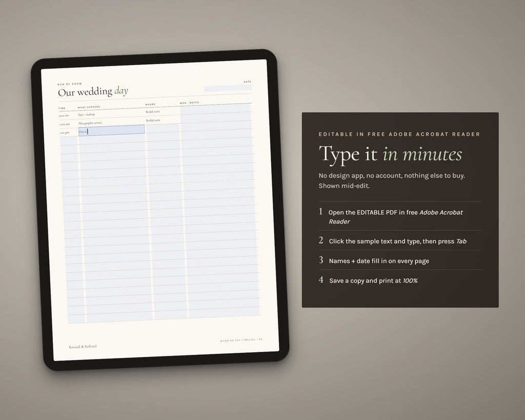Click the "Type it in minutes" headline
The image size is (525, 420).
(x=390, y=154)
